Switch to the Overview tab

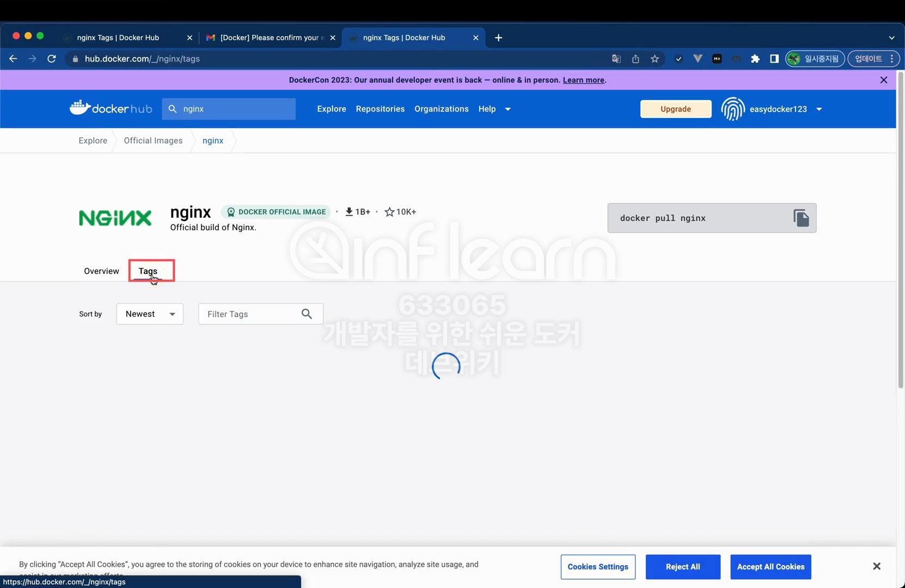click(x=101, y=271)
